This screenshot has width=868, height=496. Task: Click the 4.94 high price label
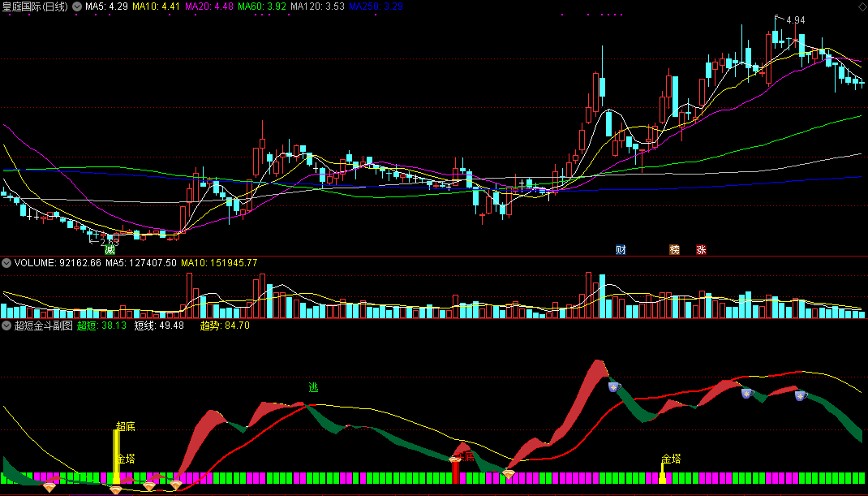point(796,20)
